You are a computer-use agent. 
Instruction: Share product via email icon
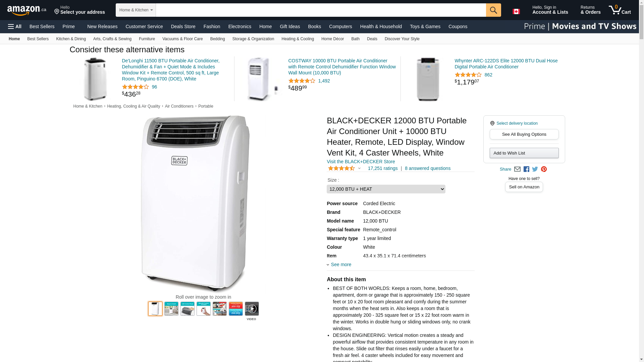click(517, 169)
